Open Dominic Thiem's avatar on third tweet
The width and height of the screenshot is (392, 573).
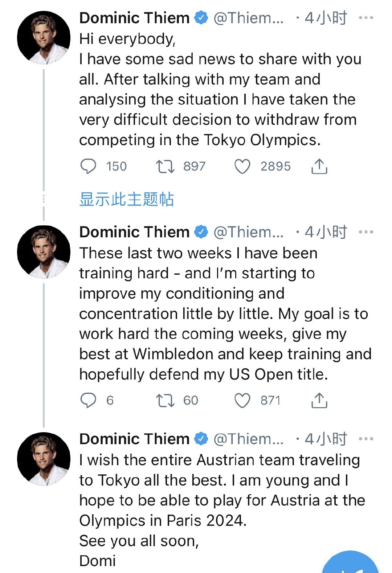click(x=44, y=459)
